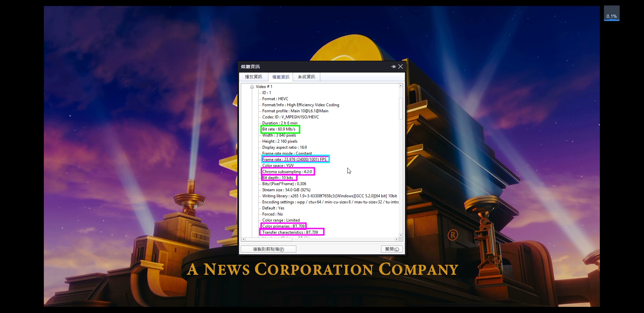Select the "Video # 1" tree row
This screenshot has height=313, width=644.
(x=264, y=87)
